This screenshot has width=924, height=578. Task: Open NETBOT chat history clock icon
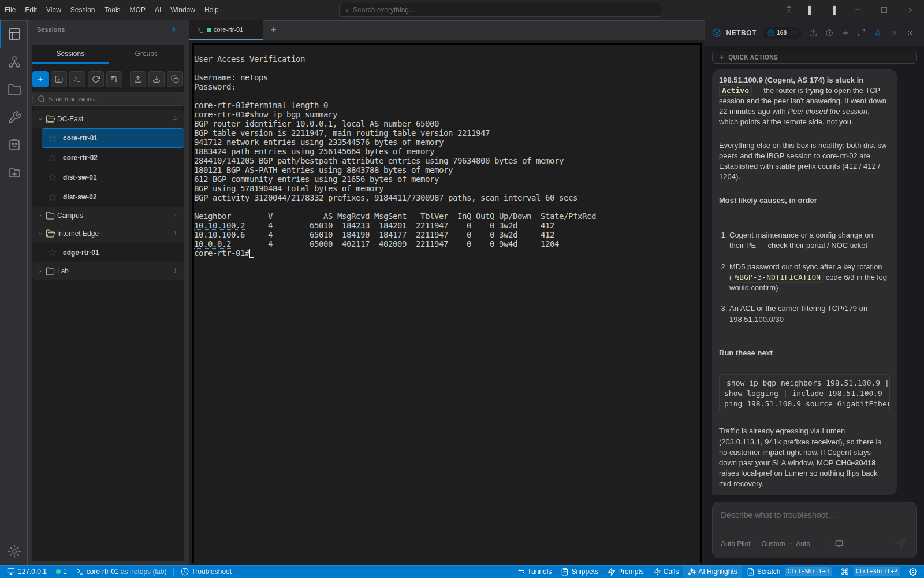tap(829, 33)
